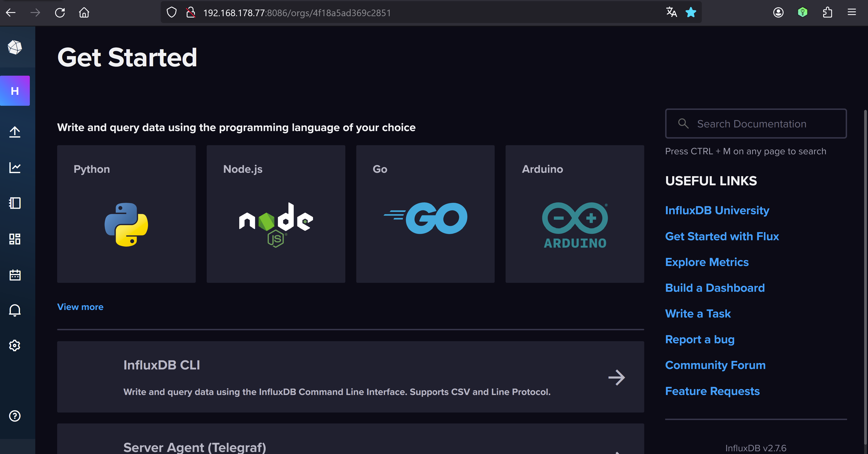Select the Python language card
The width and height of the screenshot is (868, 454).
click(126, 214)
